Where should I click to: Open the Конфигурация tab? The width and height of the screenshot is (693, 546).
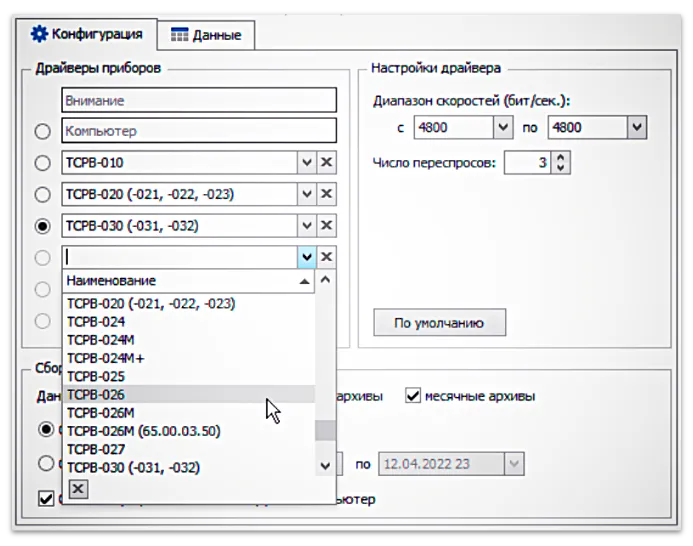pos(86,34)
